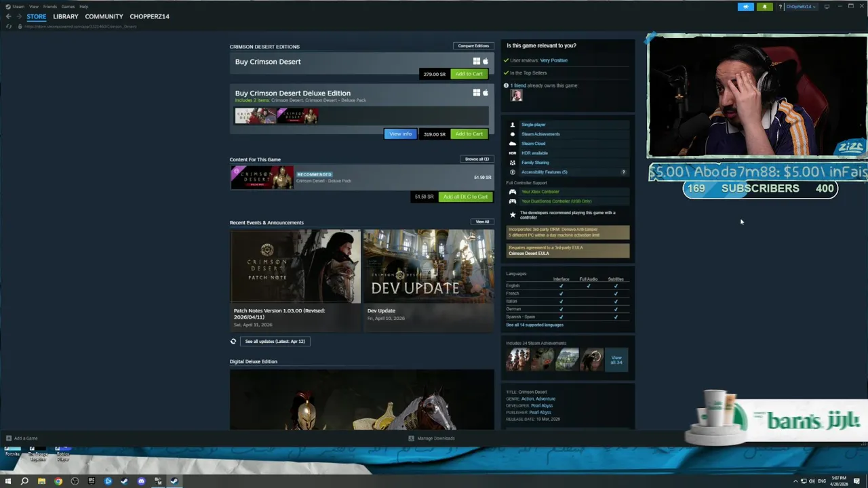Switch to the LIBRARY tab
The width and height of the screenshot is (868, 488).
coord(66,16)
